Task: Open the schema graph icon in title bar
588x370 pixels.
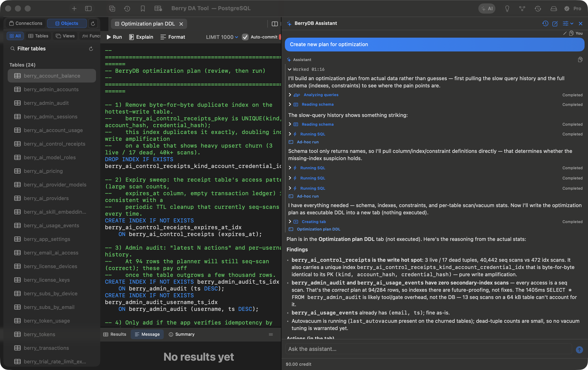Action: pos(522,9)
